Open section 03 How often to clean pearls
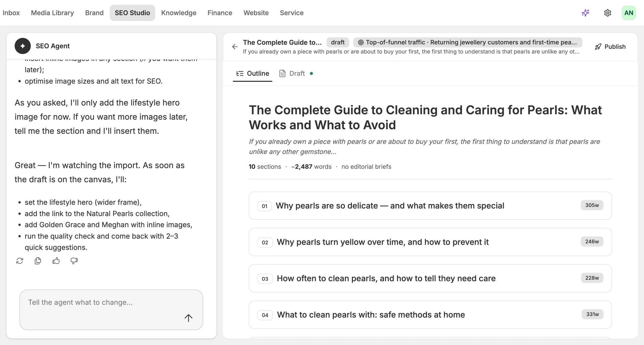644x345 pixels. pos(430,278)
